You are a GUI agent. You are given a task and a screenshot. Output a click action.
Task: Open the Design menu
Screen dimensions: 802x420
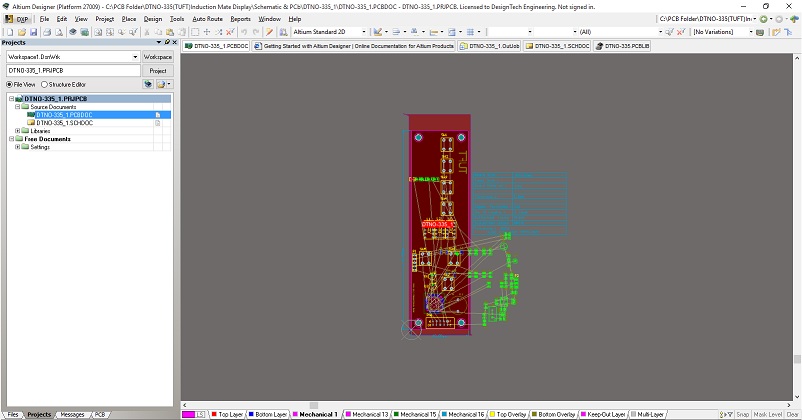(x=152, y=19)
